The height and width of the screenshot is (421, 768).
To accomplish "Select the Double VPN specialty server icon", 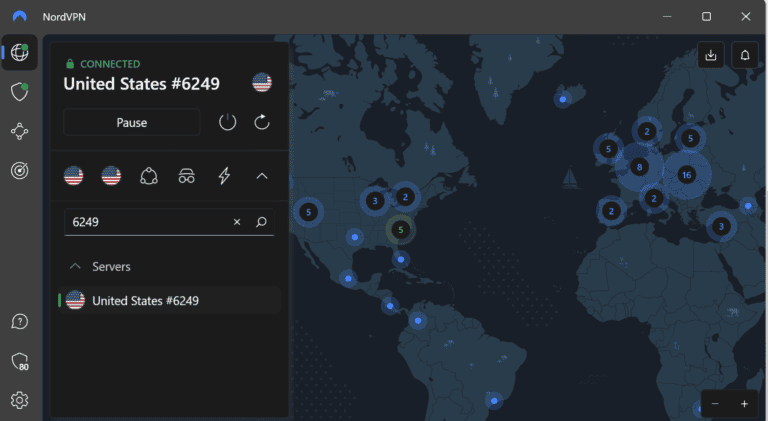I will (x=149, y=176).
